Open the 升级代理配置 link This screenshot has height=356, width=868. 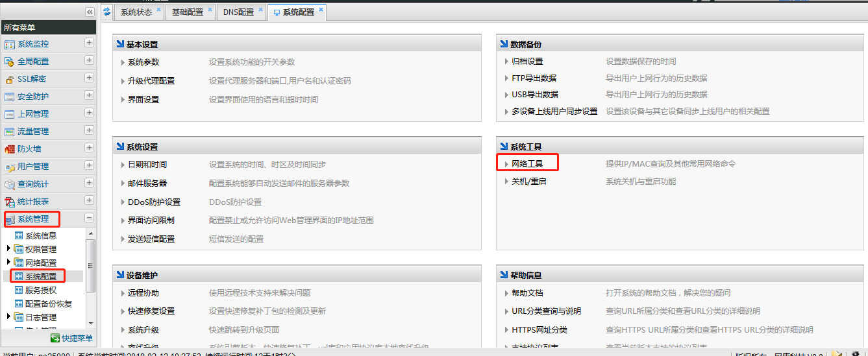151,81
